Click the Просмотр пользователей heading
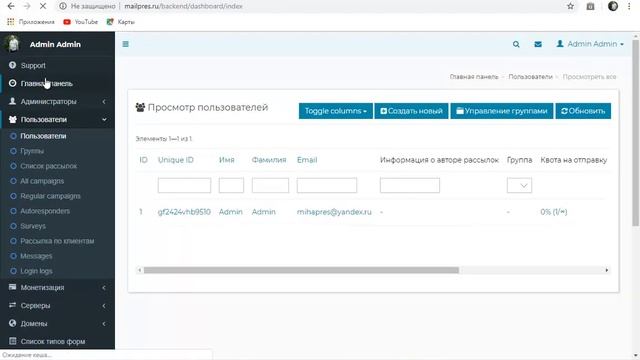The height and width of the screenshot is (360, 640). [x=208, y=107]
